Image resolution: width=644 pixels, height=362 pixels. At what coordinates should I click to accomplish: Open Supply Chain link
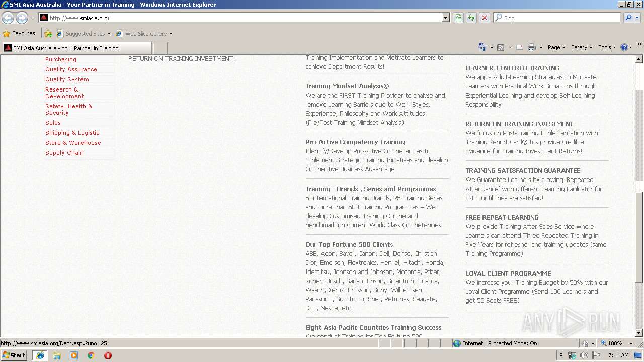point(64,153)
